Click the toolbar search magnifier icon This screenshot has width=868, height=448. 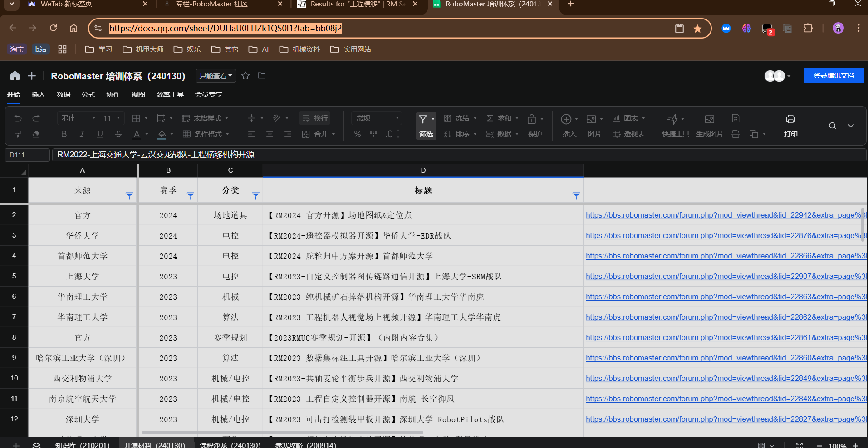[x=832, y=126]
